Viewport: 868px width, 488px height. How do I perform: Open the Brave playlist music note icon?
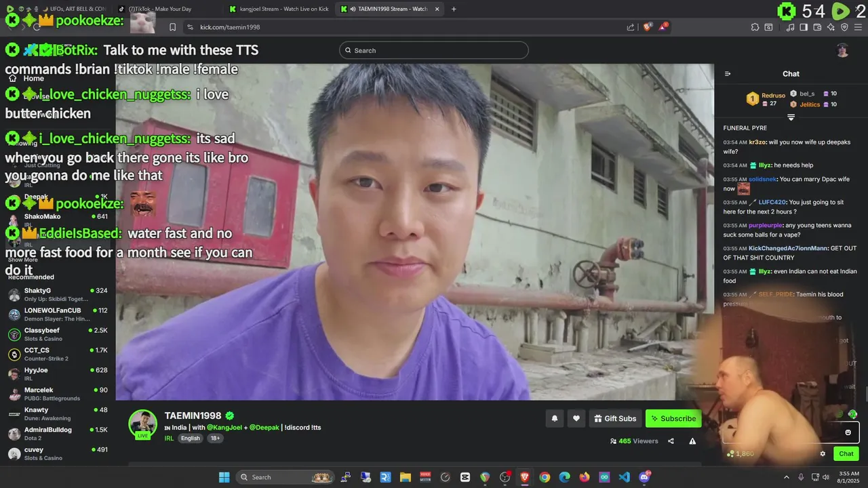[x=790, y=27]
